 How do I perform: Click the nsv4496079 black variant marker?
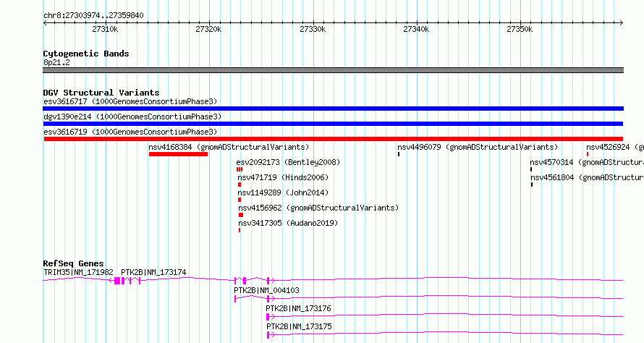(x=399, y=154)
